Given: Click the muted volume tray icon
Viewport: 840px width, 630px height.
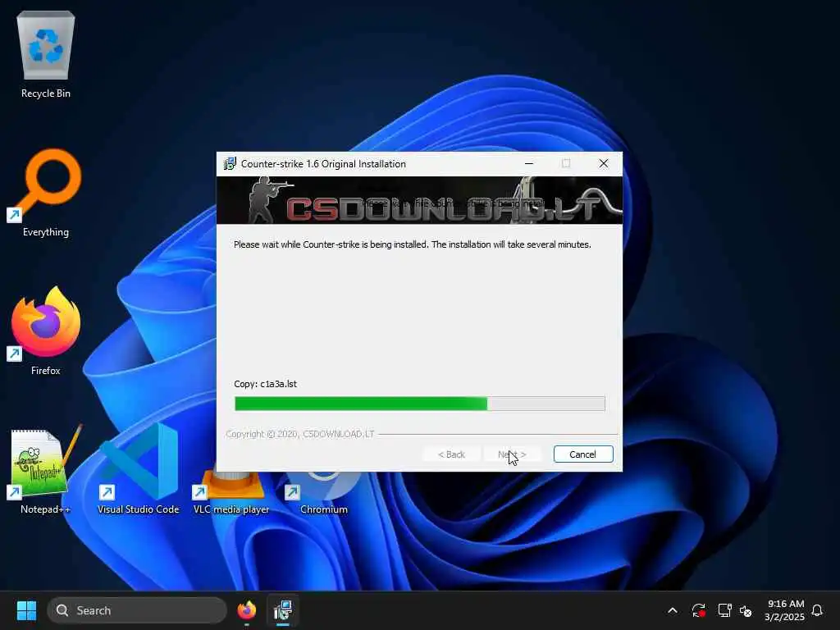Looking at the screenshot, I should (746, 610).
